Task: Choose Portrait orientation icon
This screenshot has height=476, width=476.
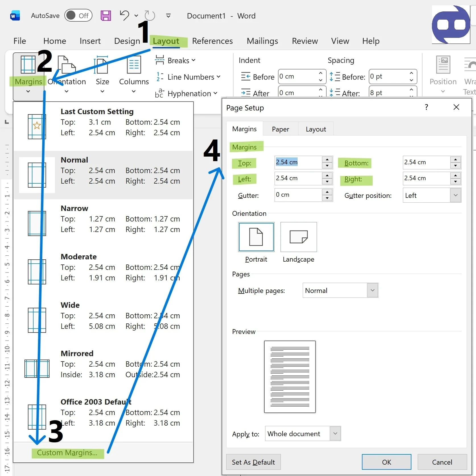Action: click(256, 237)
